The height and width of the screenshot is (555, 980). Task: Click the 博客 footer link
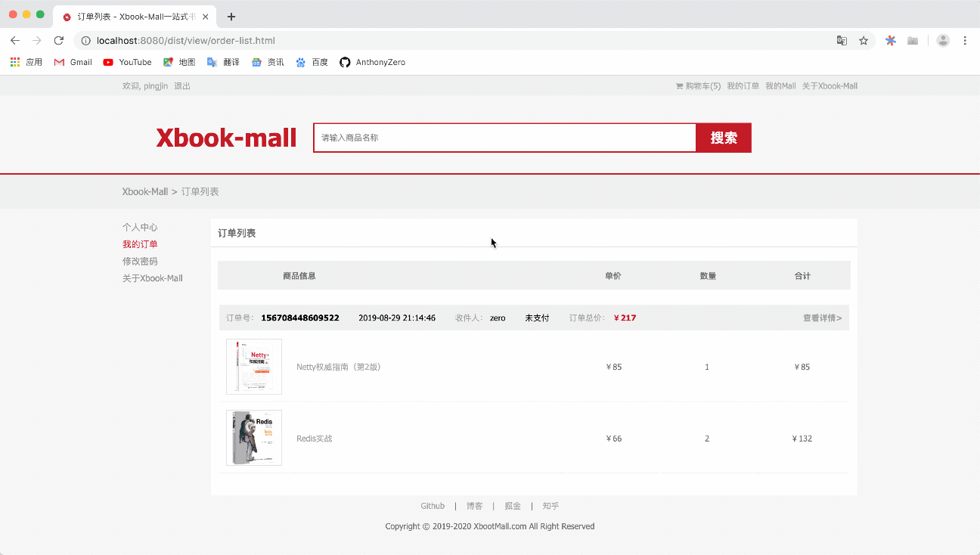tap(474, 506)
